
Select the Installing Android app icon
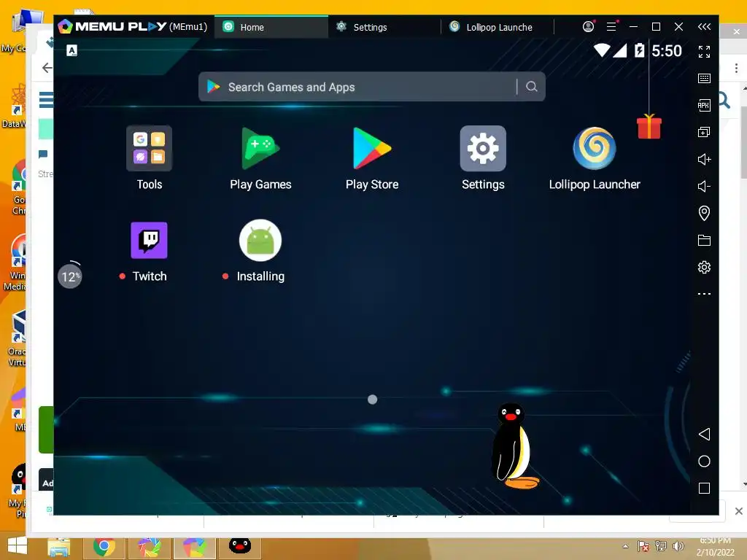[x=260, y=241]
